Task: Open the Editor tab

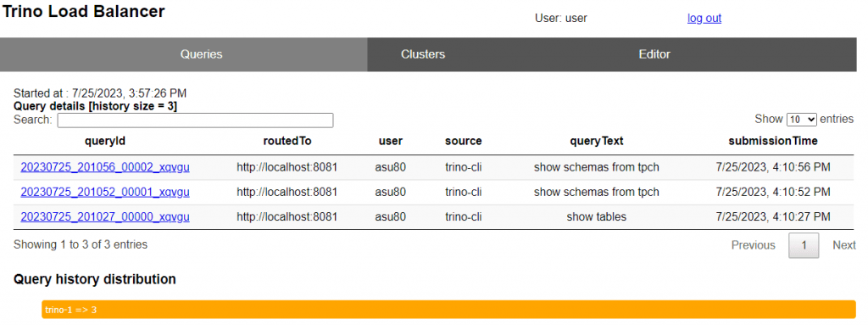Action: (654, 54)
